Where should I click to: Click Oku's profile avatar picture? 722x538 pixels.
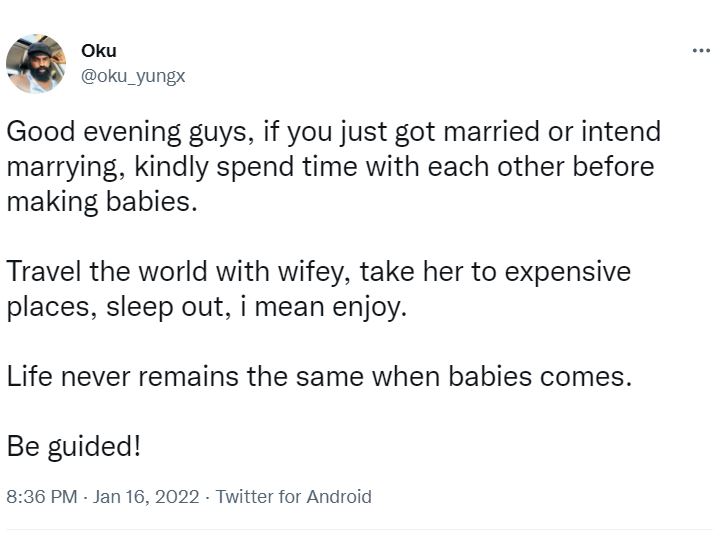click(35, 63)
